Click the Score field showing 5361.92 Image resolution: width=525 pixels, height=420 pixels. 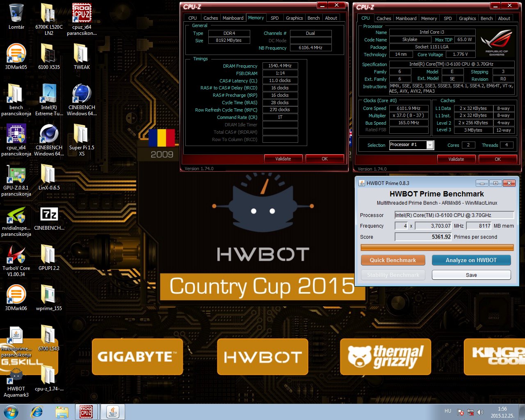coord(423,237)
